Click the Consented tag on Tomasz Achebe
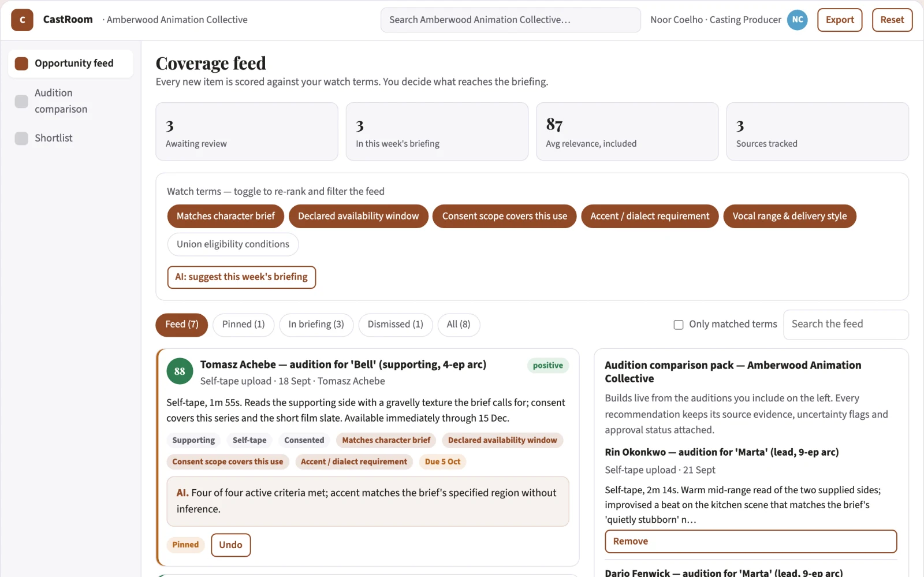 (x=304, y=440)
